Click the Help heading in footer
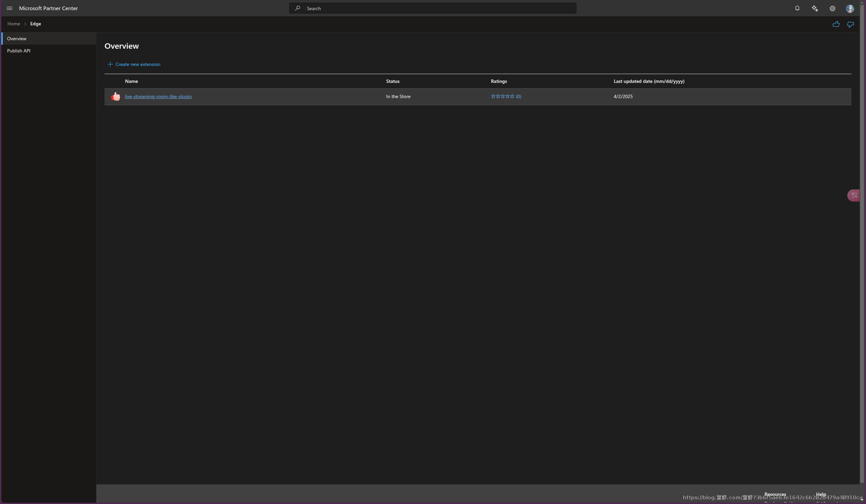Viewport: 866px width, 504px height. pos(821,494)
